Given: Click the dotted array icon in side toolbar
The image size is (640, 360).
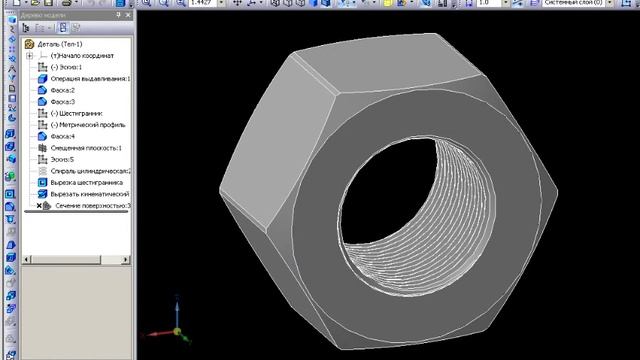Looking at the screenshot, I should [x=11, y=49].
